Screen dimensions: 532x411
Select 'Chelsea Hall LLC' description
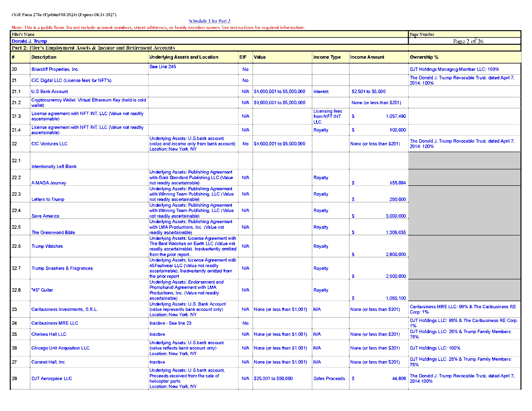pos(49,334)
